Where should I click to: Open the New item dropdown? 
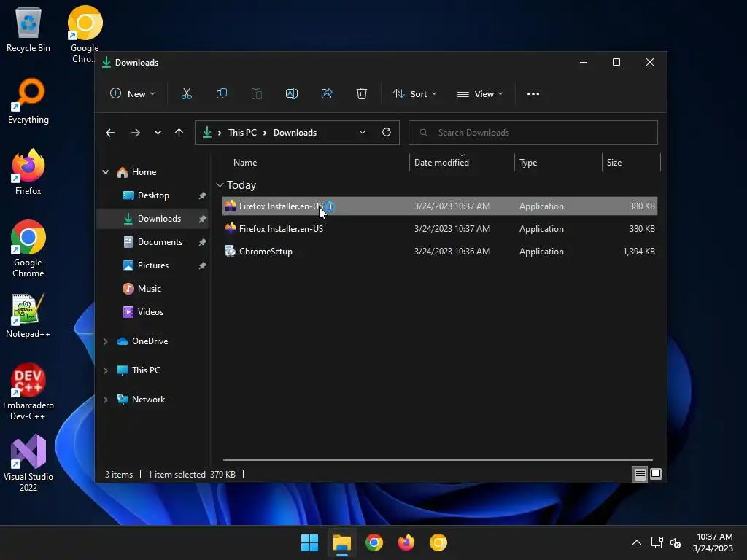pyautogui.click(x=133, y=94)
